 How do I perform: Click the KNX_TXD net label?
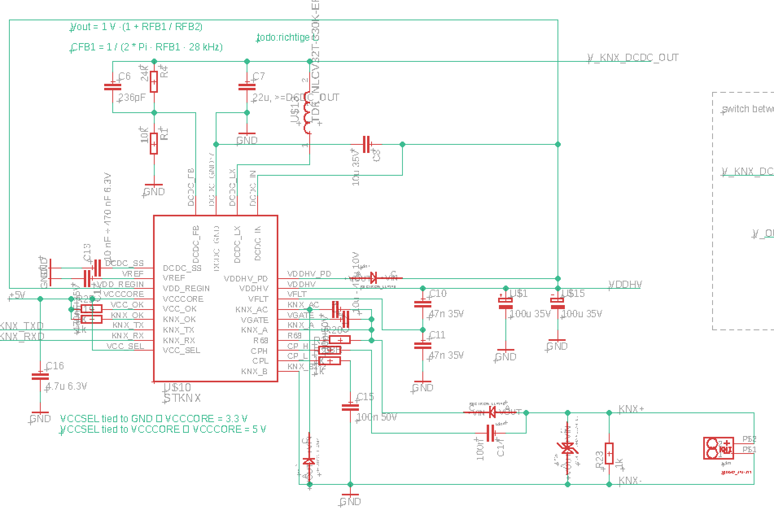point(22,326)
